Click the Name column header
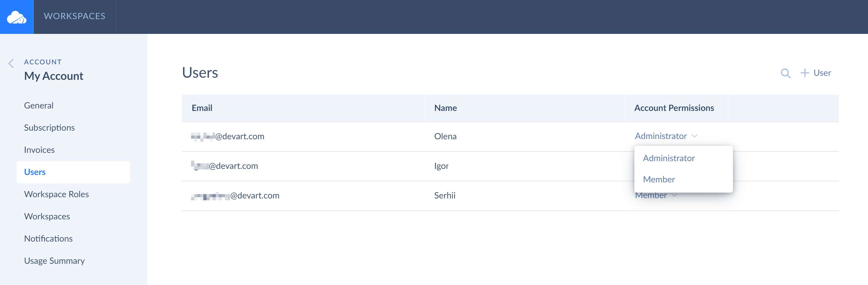 pos(445,108)
